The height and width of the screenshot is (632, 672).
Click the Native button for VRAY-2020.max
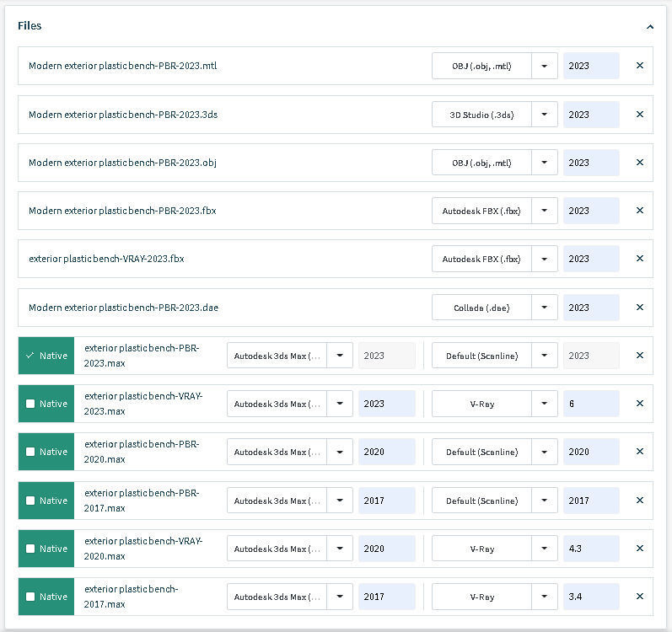(46, 549)
